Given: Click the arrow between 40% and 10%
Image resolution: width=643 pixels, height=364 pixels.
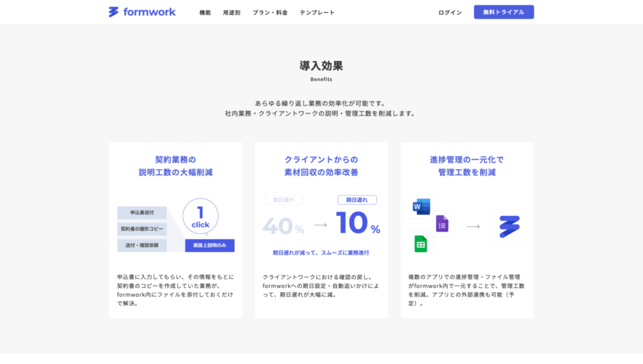Looking at the screenshot, I should point(321,224).
